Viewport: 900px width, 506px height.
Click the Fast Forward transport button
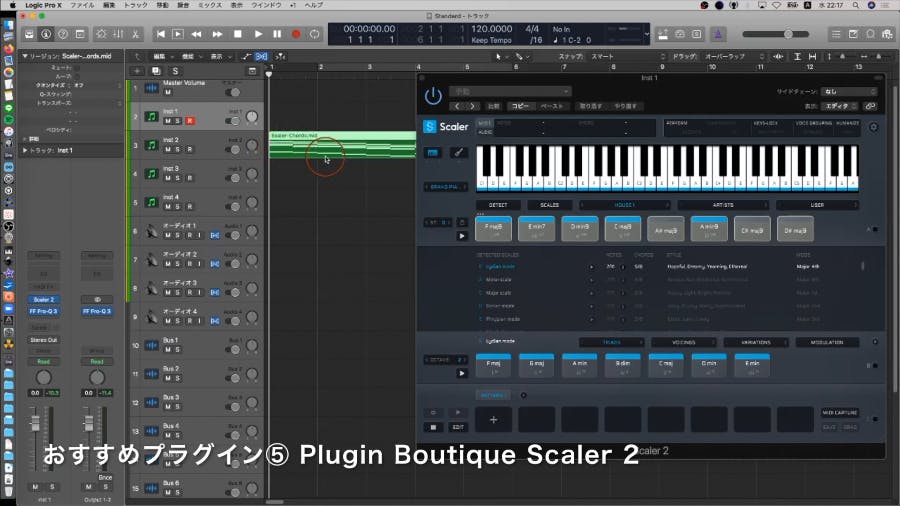click(x=217, y=34)
